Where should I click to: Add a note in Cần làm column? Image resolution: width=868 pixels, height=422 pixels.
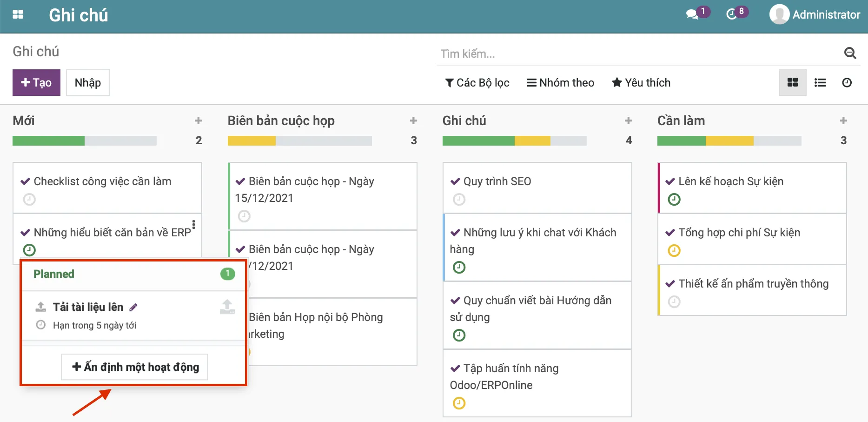click(843, 121)
